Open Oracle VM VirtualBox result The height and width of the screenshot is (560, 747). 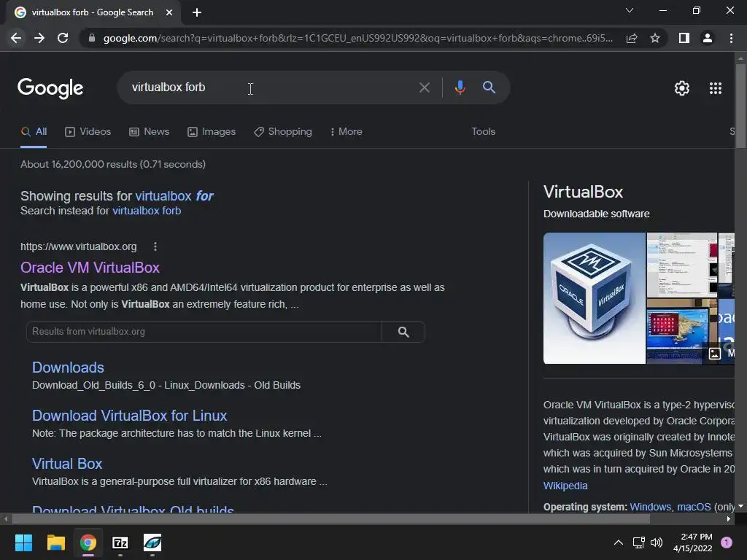pos(90,267)
